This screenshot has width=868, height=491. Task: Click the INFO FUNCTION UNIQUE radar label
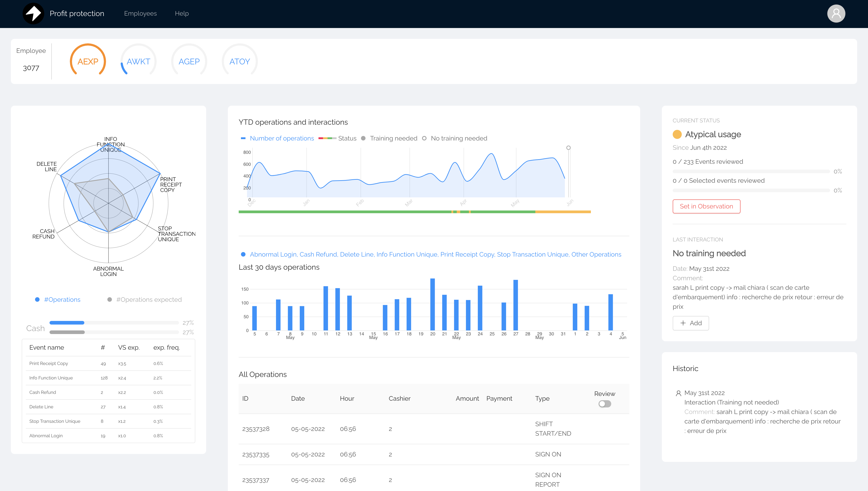pyautogui.click(x=111, y=144)
